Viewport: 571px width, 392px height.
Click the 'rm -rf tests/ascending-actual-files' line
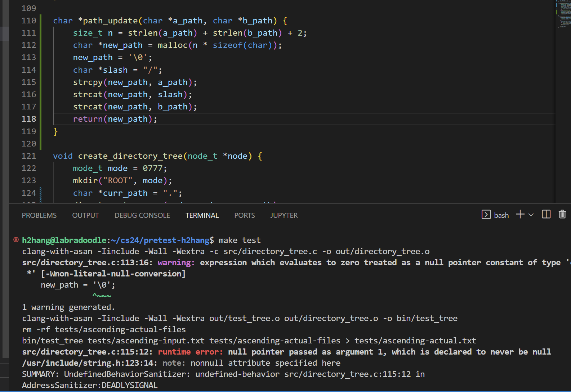click(x=104, y=329)
